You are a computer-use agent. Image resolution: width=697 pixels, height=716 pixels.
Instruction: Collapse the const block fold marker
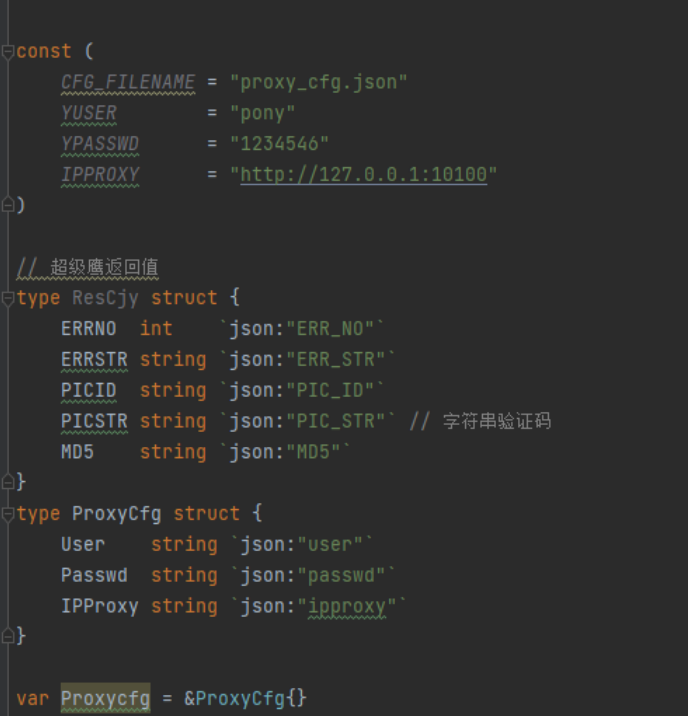[x=8, y=52]
